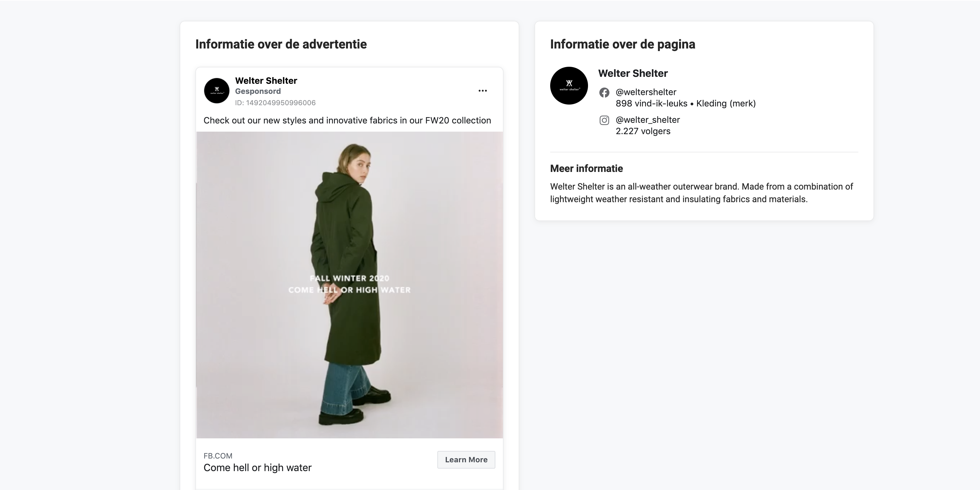Click the Fall Winter 2020 overlay text
This screenshot has height=490, width=980.
(x=349, y=278)
